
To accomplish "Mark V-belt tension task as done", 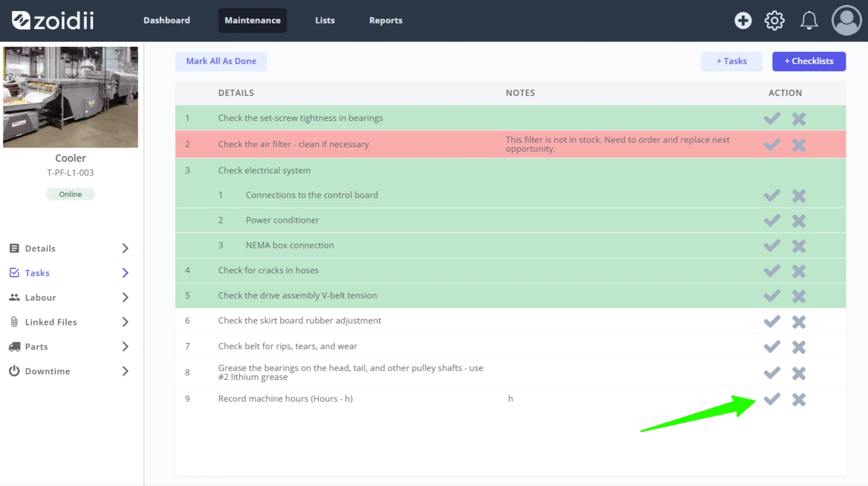I will click(x=772, y=296).
